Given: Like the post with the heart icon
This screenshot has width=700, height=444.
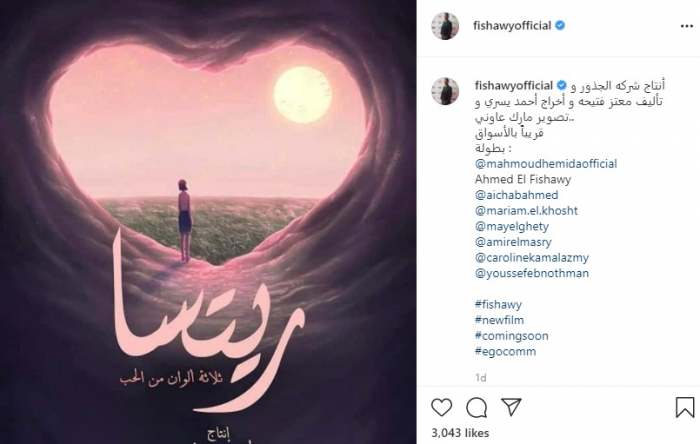Looking at the screenshot, I should pyautogui.click(x=442, y=407).
